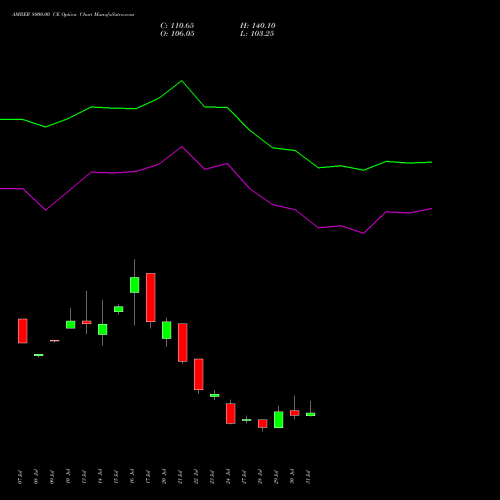Viewport: 500px width, 500px height.
Task: Click the last green candle for 31 Jul
Action: point(311,414)
